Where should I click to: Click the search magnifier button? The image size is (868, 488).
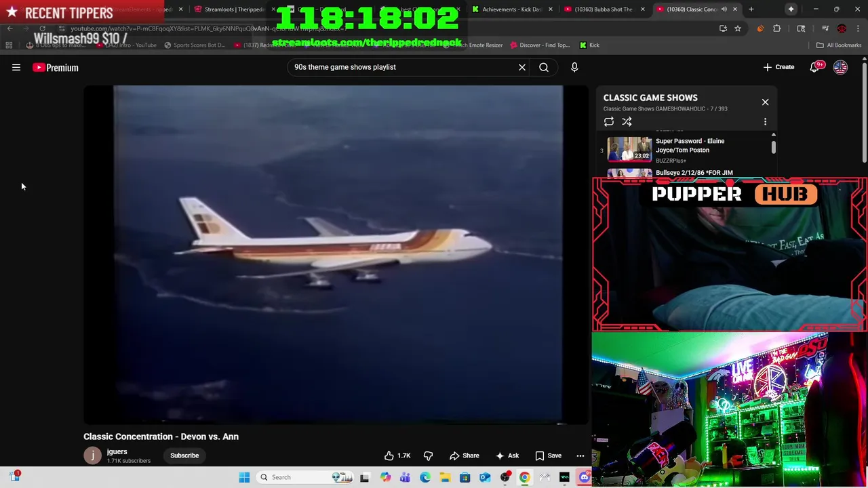[x=544, y=67]
